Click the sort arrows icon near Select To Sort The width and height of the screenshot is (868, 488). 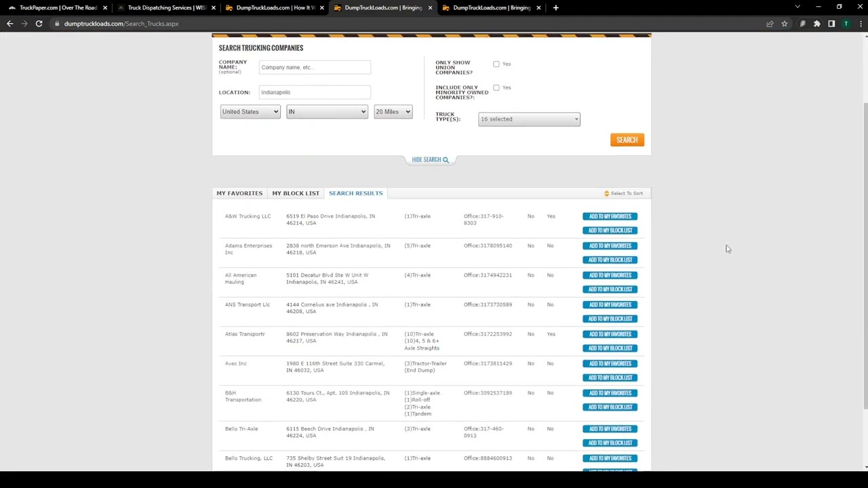[x=606, y=193]
